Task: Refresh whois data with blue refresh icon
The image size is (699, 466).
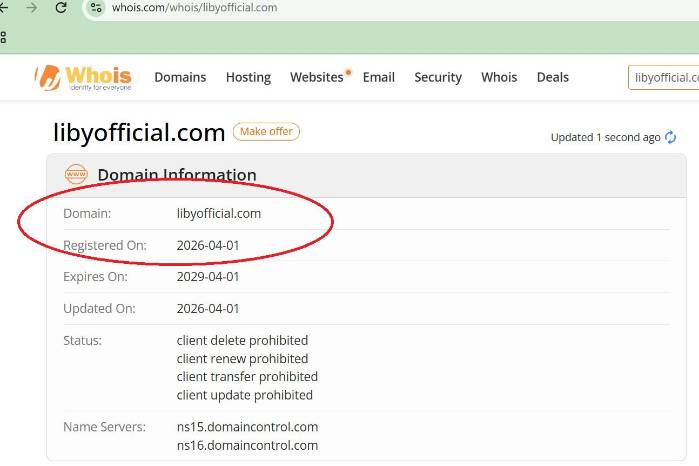Action: [x=670, y=137]
